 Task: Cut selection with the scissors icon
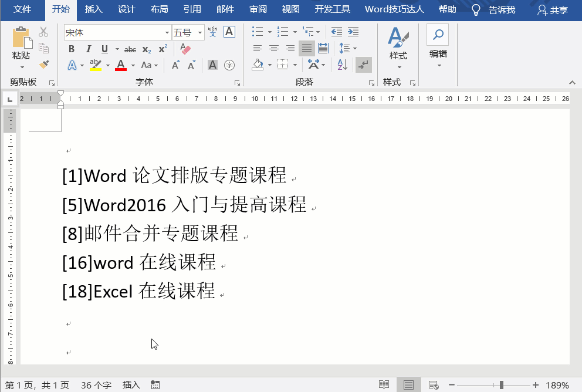43,32
